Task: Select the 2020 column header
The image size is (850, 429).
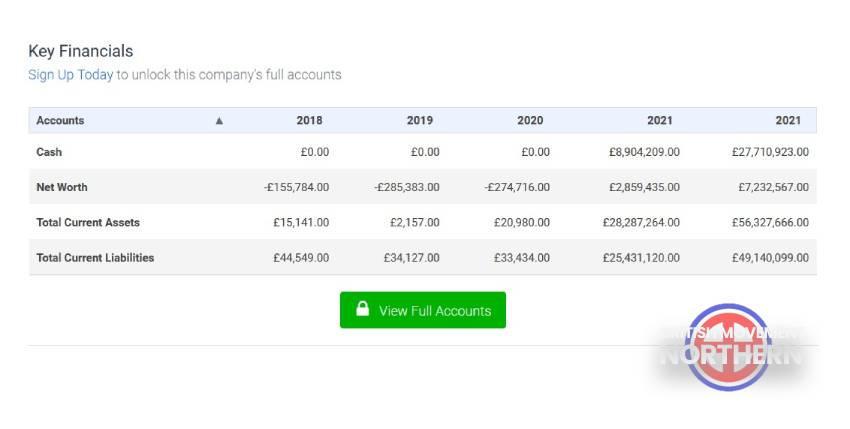Action: 530,120
